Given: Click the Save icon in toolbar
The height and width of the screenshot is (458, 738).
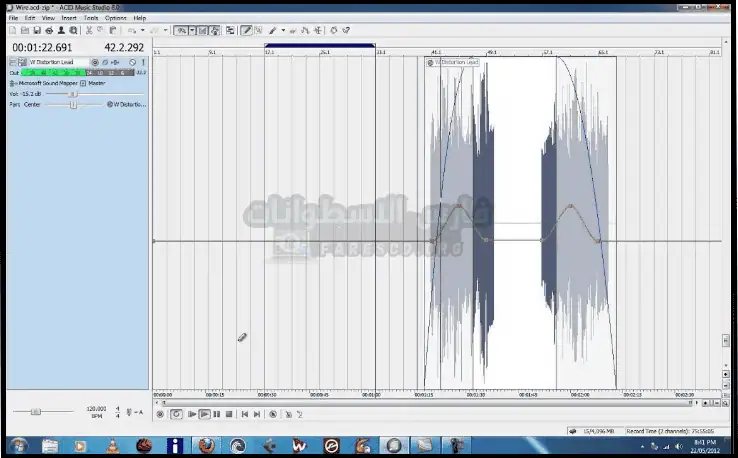Looking at the screenshot, I should (x=35, y=31).
